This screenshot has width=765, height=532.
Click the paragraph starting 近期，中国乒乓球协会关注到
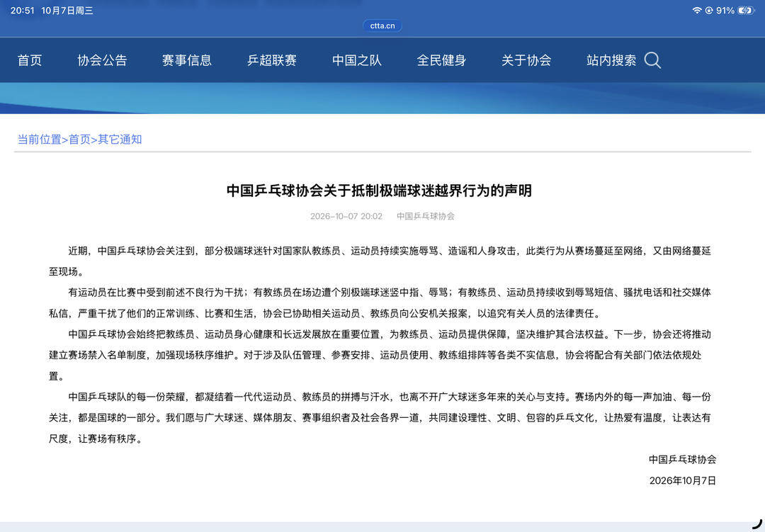point(380,261)
